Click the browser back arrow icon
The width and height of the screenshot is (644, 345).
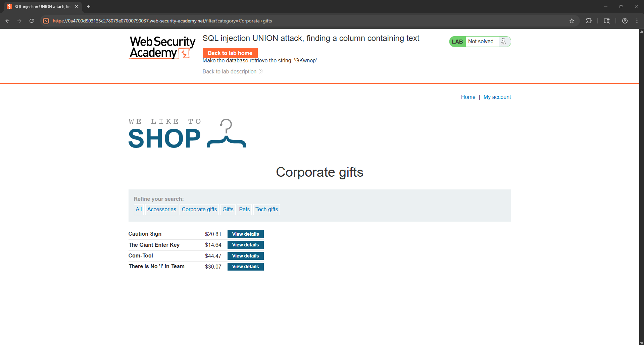click(x=7, y=21)
